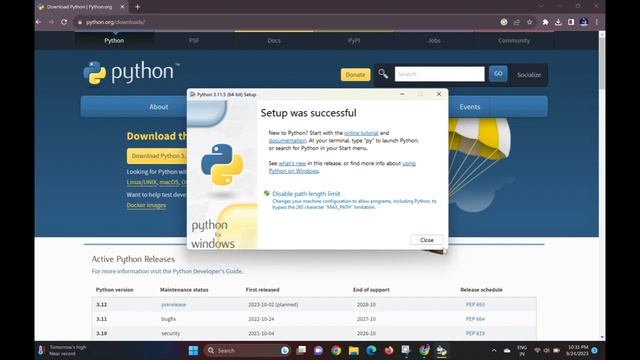Open the Python installer taskbar icon
The width and height of the screenshot is (640, 360).
(441, 350)
